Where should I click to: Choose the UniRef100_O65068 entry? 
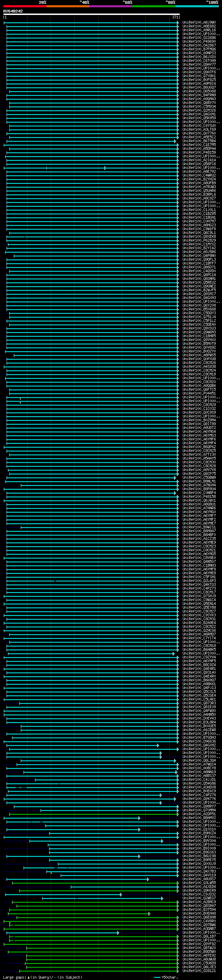(199, 91)
